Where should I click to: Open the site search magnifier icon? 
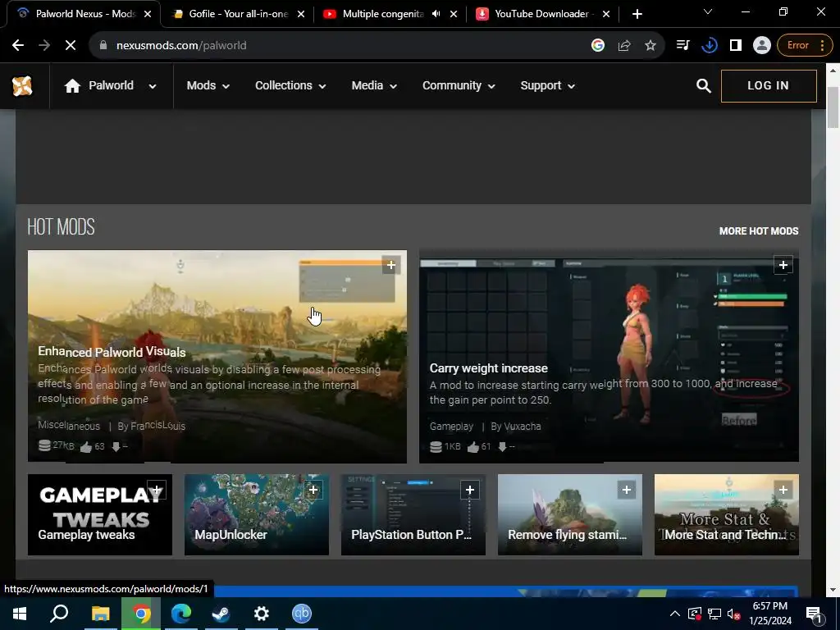703,85
